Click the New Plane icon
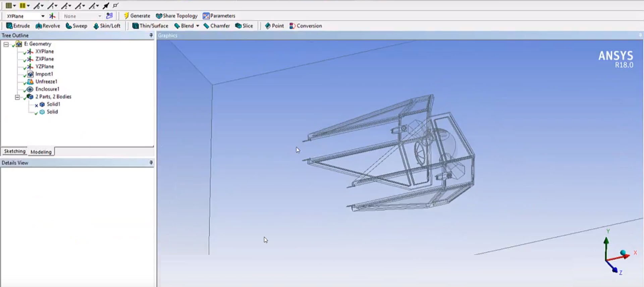 (52, 16)
